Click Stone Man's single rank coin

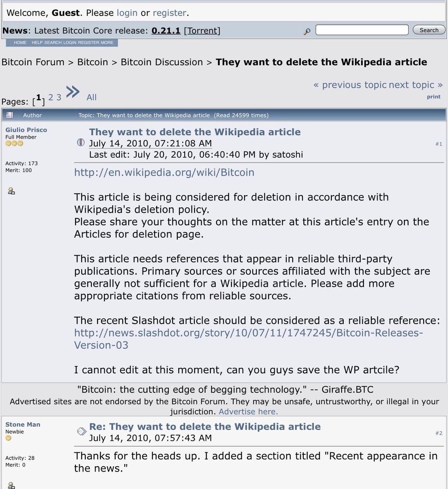(8, 438)
